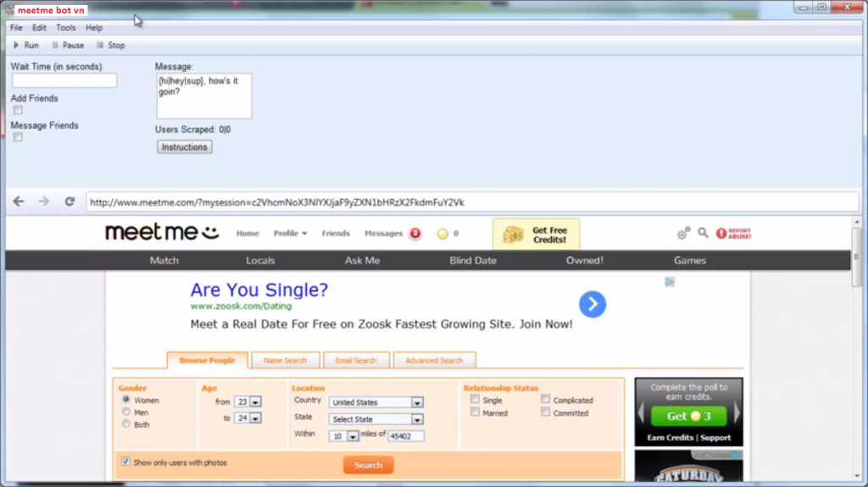The width and height of the screenshot is (868, 487).
Task: Open the File menu
Action: tap(16, 28)
